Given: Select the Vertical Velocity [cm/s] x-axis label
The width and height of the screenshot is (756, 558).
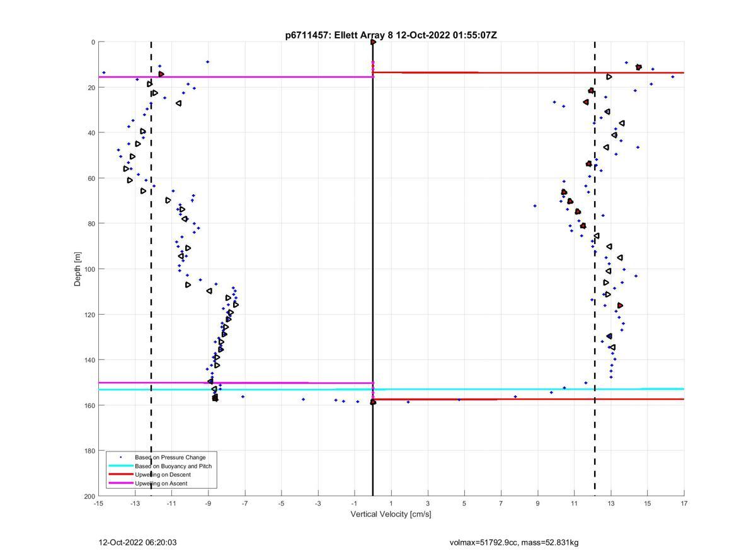Looking at the screenshot, I should click(391, 514).
